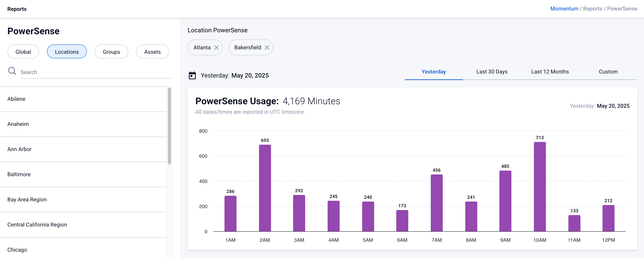Select the Global filter pill
The image size is (644, 258).
pos(23,52)
